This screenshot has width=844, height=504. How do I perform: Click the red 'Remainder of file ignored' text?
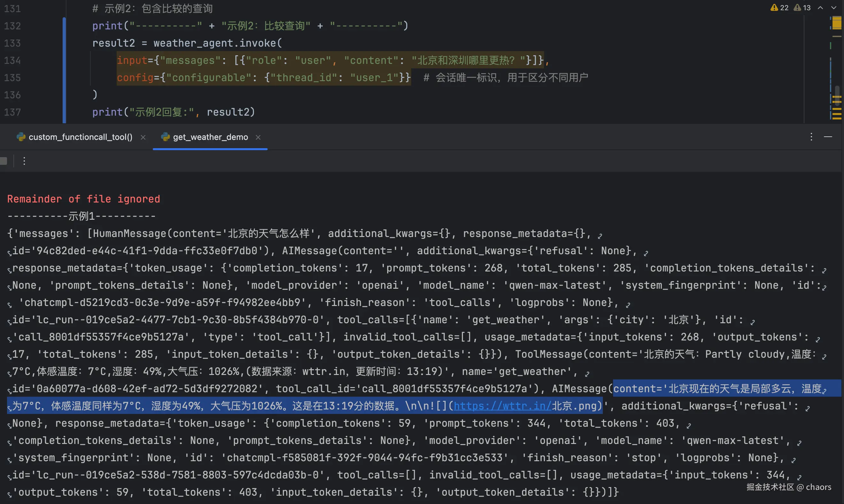click(x=84, y=199)
